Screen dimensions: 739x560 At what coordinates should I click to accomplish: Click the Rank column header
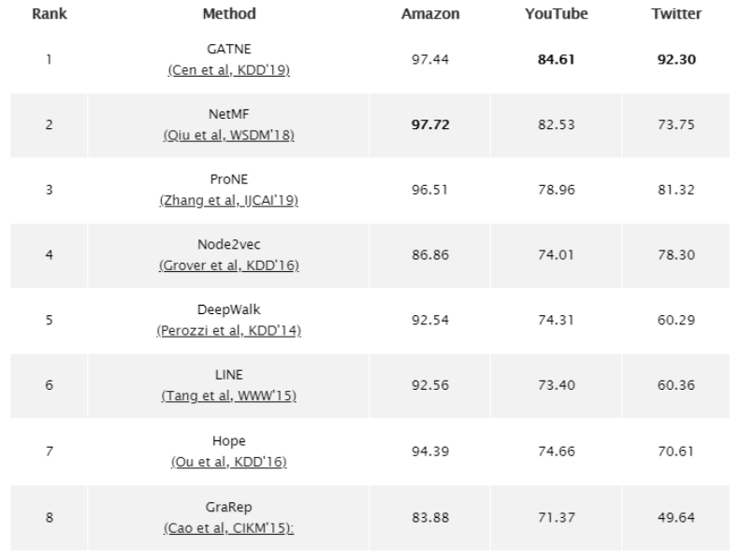pos(49,14)
